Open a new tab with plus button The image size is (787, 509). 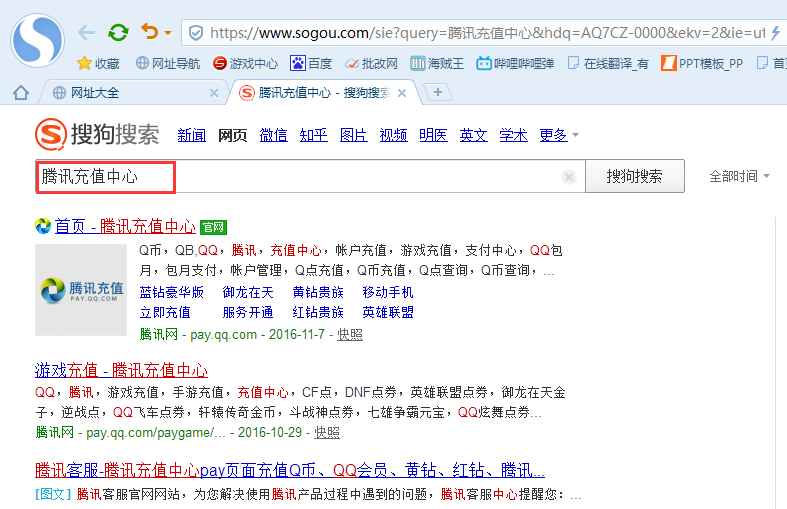438,92
